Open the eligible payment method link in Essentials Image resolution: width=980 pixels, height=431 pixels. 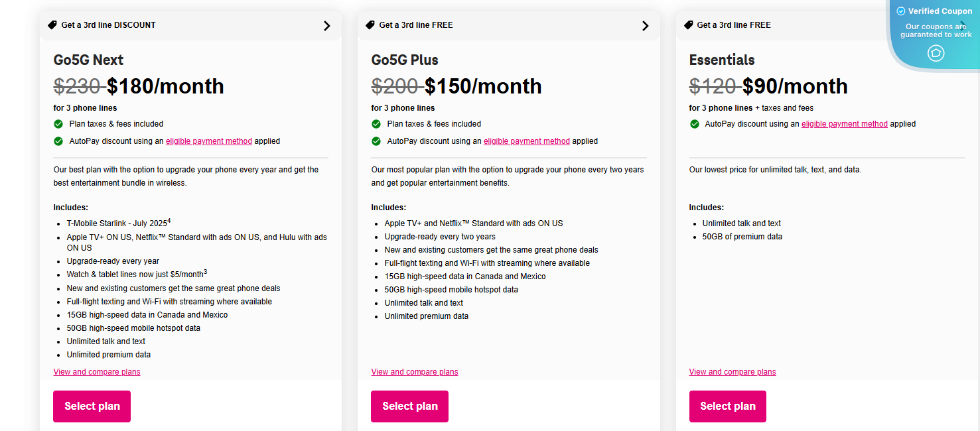pyautogui.click(x=844, y=123)
